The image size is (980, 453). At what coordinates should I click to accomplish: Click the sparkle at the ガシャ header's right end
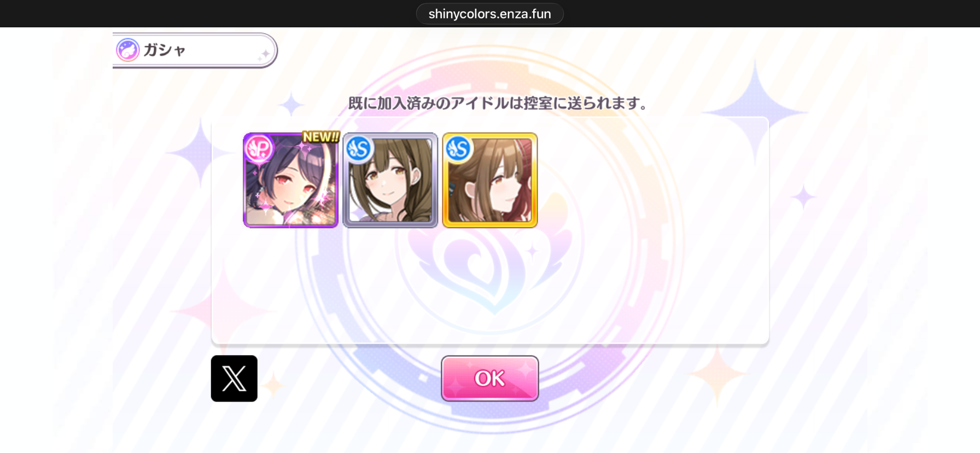coord(264,54)
